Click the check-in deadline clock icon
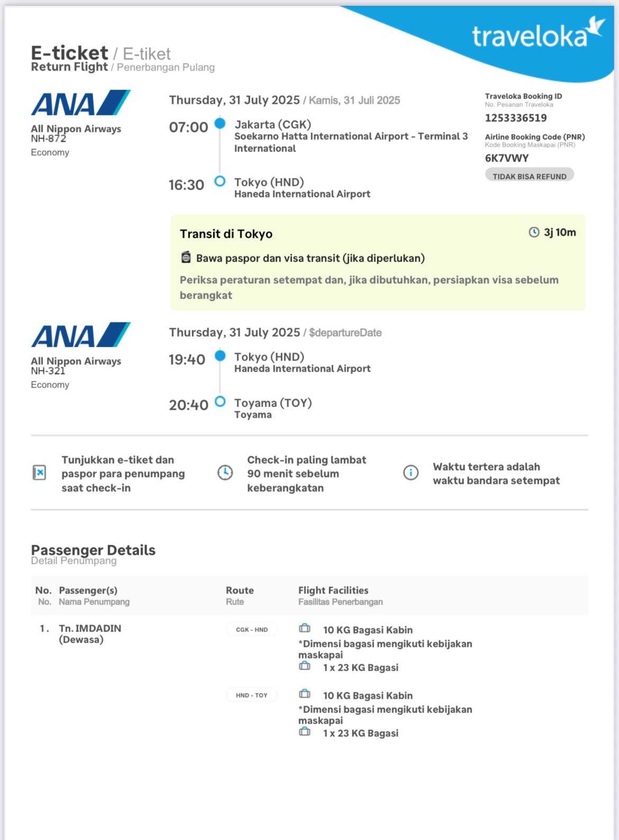 [x=225, y=473]
